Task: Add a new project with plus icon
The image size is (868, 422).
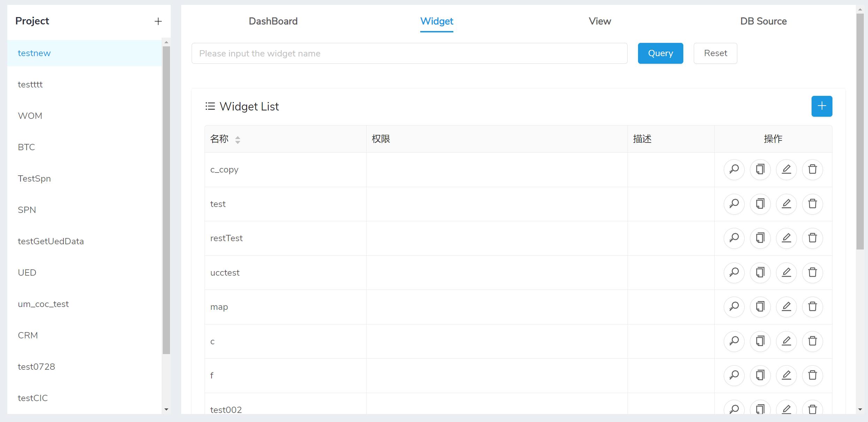Action: pyautogui.click(x=158, y=21)
